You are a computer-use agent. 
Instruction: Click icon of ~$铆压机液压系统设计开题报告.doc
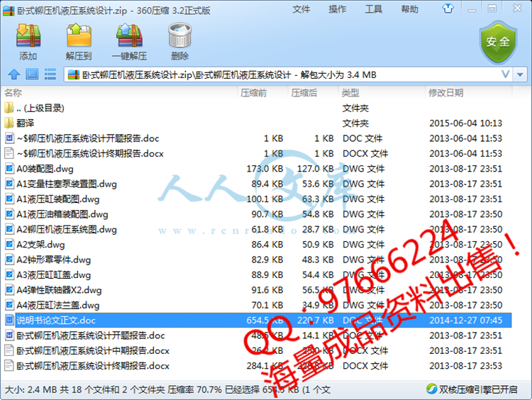(x=9, y=138)
